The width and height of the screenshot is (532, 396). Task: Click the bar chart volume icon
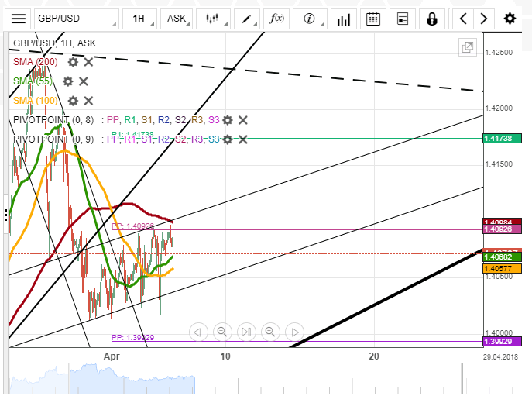[344, 19]
